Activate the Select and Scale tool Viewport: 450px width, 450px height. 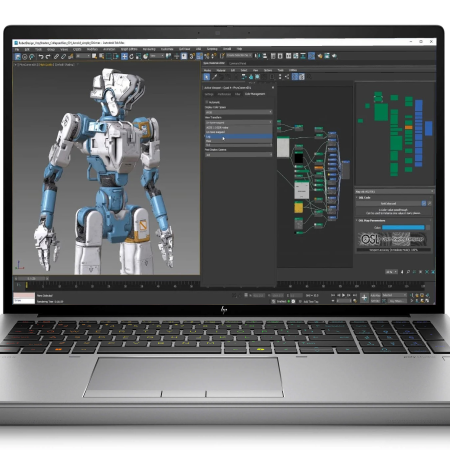(x=138, y=56)
